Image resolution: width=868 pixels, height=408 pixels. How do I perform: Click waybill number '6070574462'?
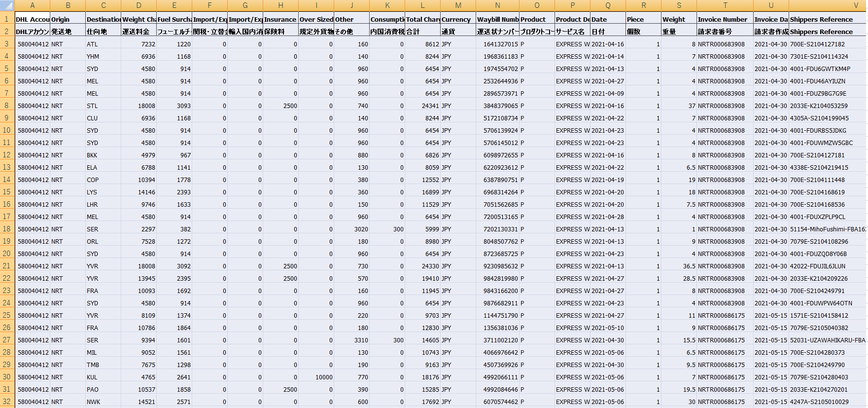pyautogui.click(x=498, y=402)
